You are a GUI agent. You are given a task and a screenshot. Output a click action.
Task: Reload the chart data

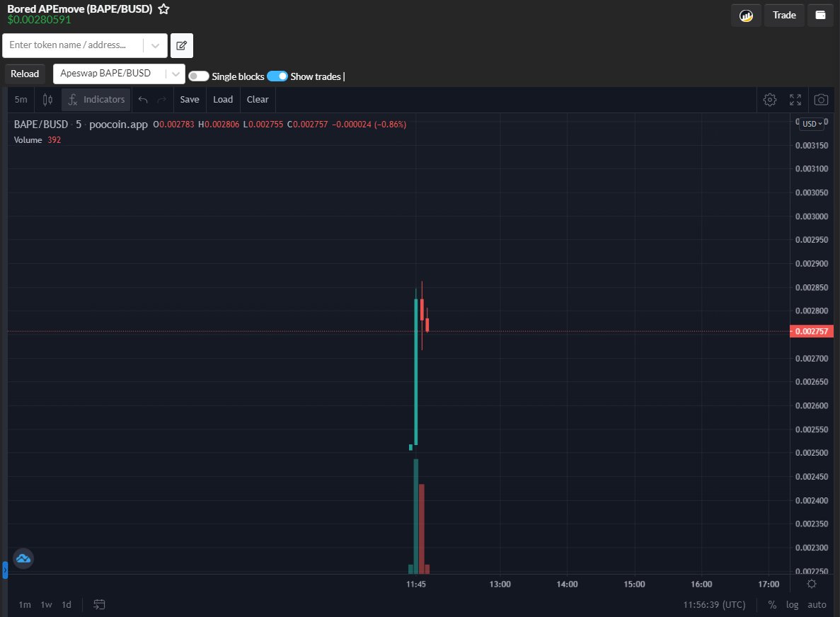pyautogui.click(x=25, y=74)
